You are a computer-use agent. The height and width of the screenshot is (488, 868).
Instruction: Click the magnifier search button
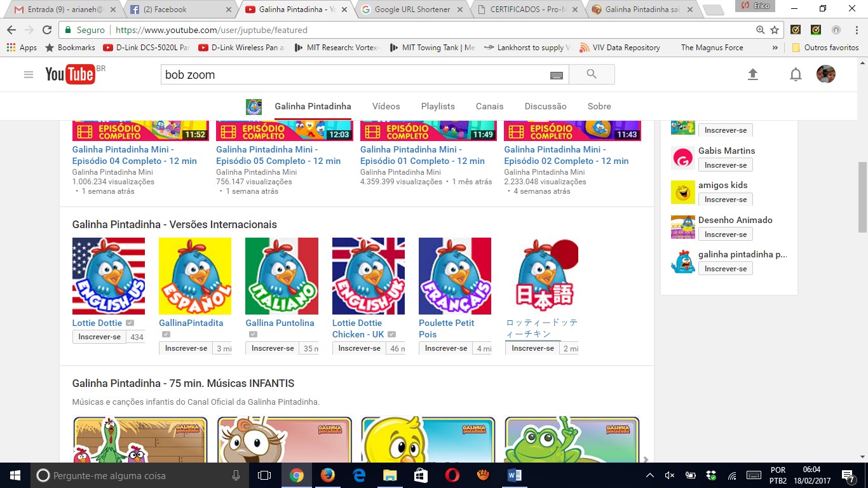pyautogui.click(x=592, y=74)
